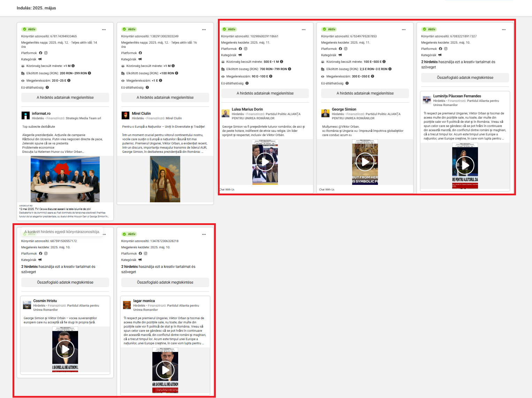The width and height of the screenshot is (532, 398).
Task: Click Facebook platform icon on Mirel Ciulin card
Action: click(x=140, y=53)
